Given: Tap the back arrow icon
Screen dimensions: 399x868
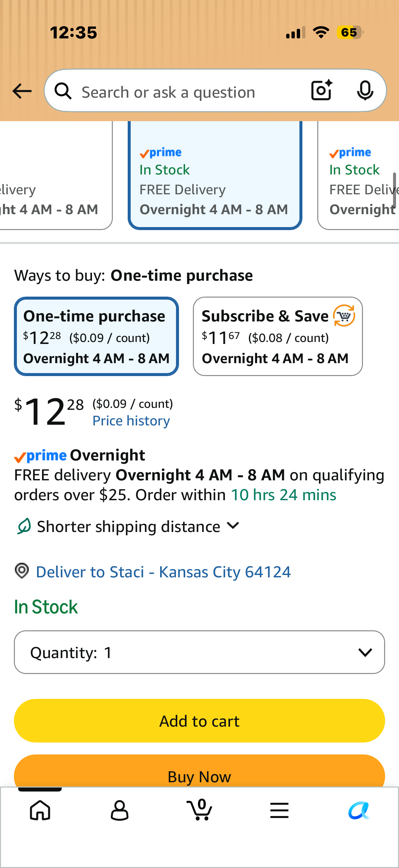Looking at the screenshot, I should pyautogui.click(x=22, y=91).
